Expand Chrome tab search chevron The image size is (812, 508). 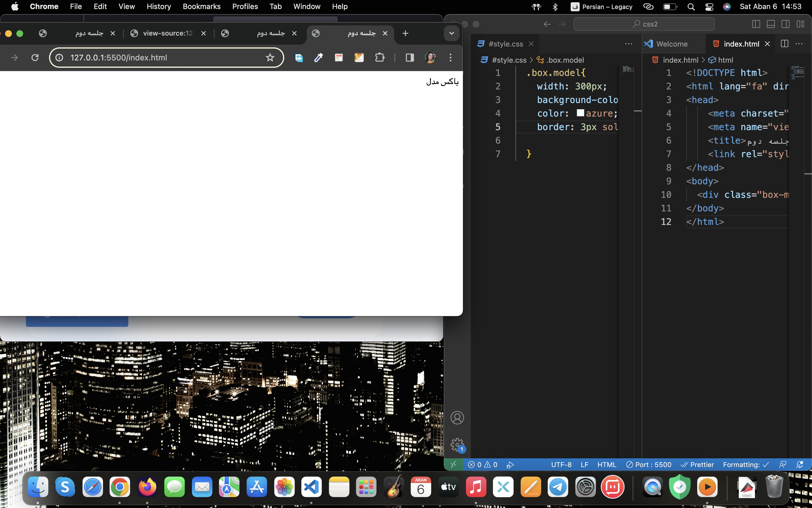tap(452, 33)
